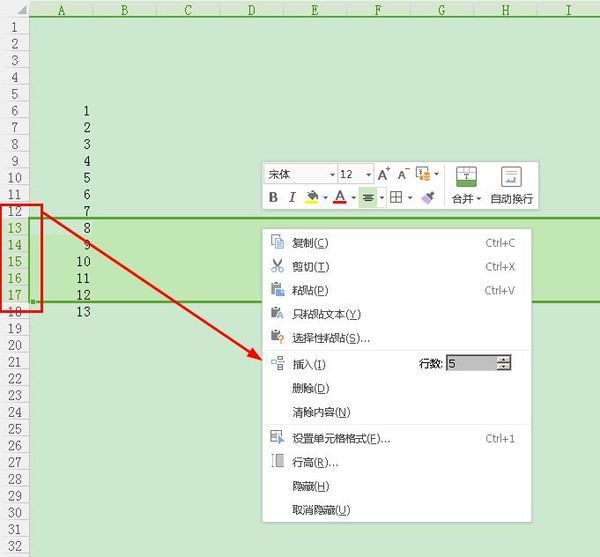This screenshot has width=600, height=557.
Task: Toggle Italic formatting in mini toolbar
Action: point(292,197)
